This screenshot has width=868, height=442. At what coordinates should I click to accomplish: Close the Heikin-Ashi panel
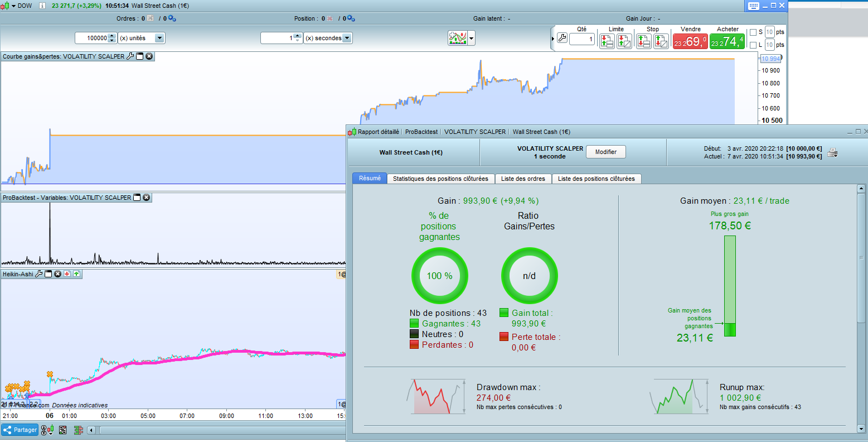57,274
